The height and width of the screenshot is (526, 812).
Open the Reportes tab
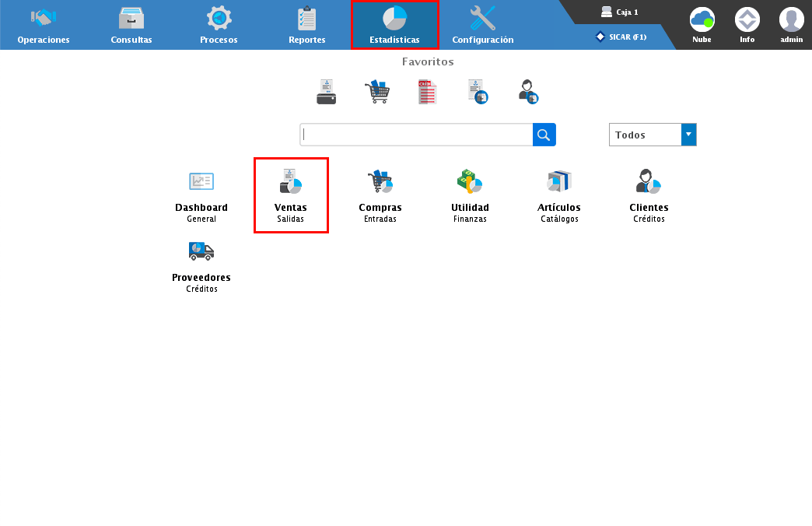pos(307,25)
